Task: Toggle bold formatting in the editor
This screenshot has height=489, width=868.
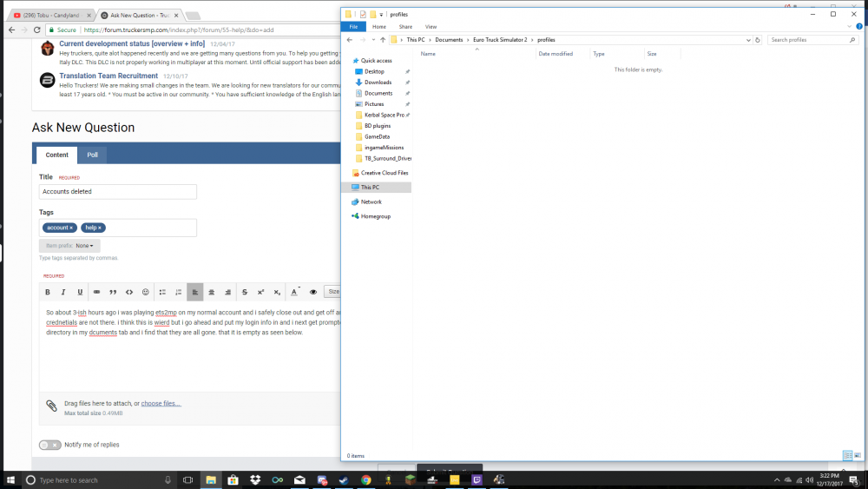Action: tap(48, 292)
